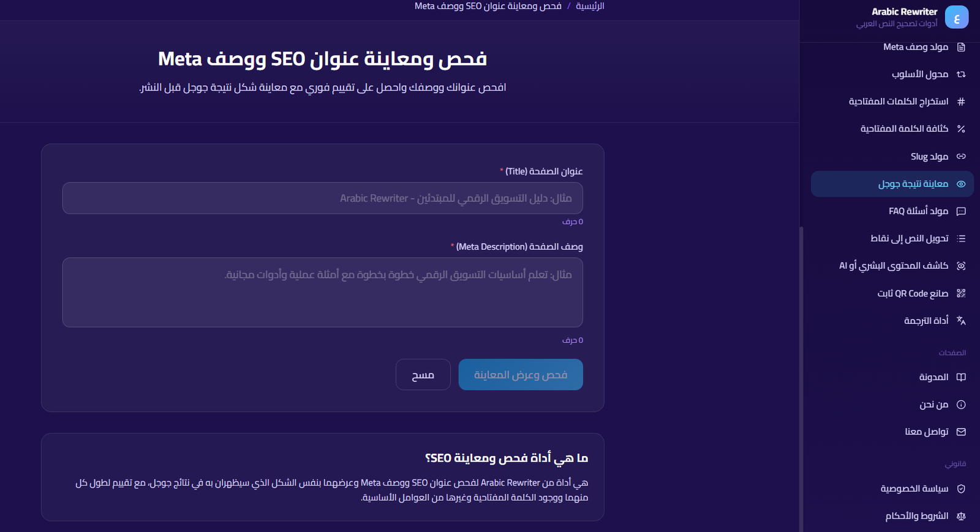
Task: Click the heading ما هي أداة فحص ومعاينة SEO؟
Action: click(x=507, y=458)
